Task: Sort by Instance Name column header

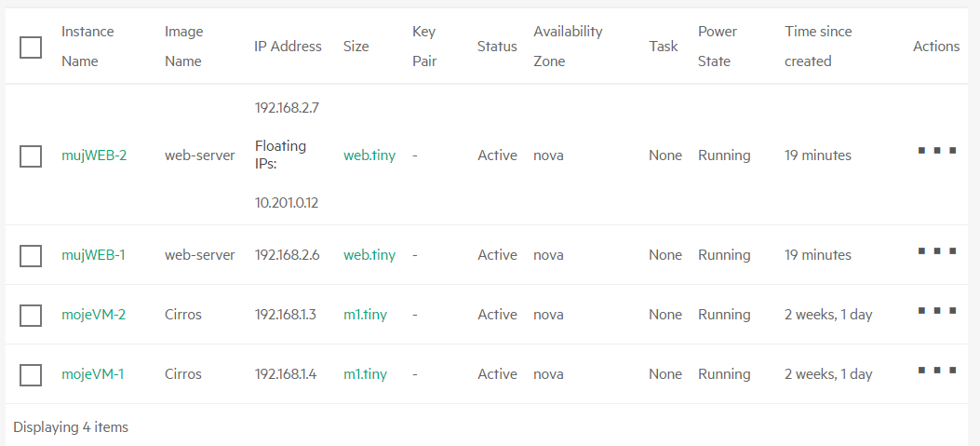Action: click(87, 47)
